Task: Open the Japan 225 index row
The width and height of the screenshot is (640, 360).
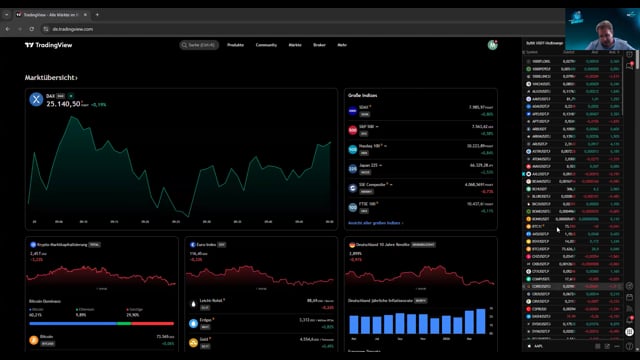Action: pyautogui.click(x=421, y=169)
